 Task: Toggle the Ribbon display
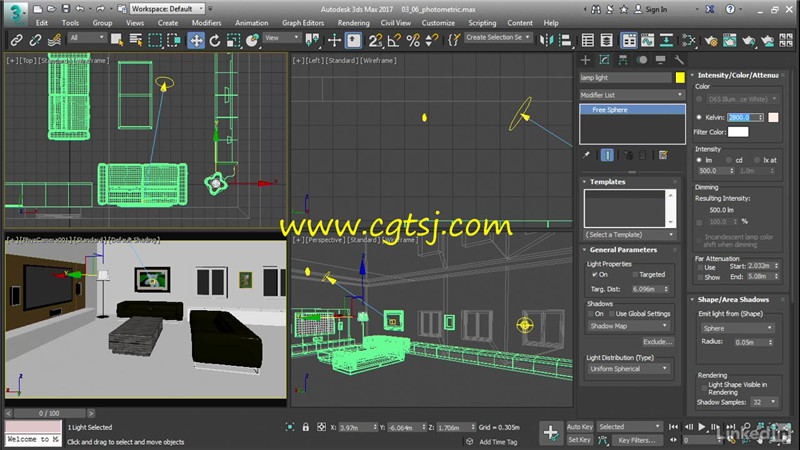coord(629,40)
